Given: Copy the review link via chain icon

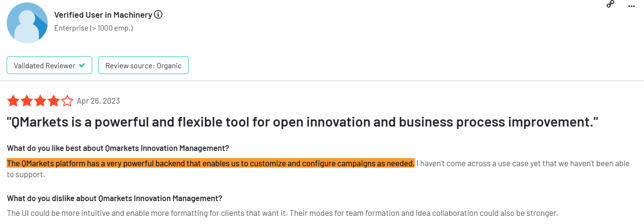Looking at the screenshot, I should click(610, 3).
